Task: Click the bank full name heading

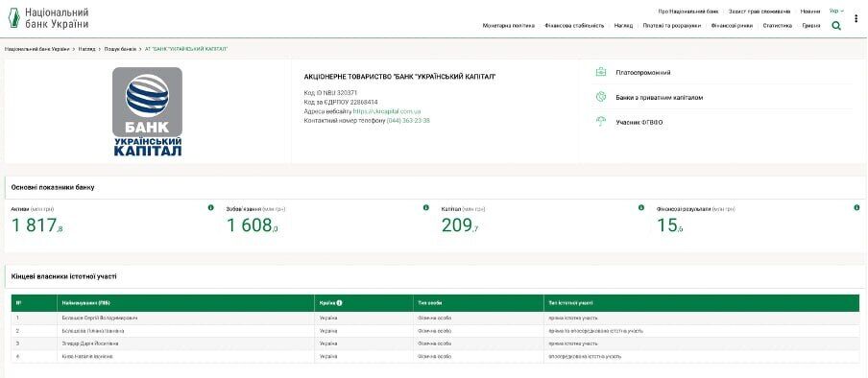Action: click(399, 77)
